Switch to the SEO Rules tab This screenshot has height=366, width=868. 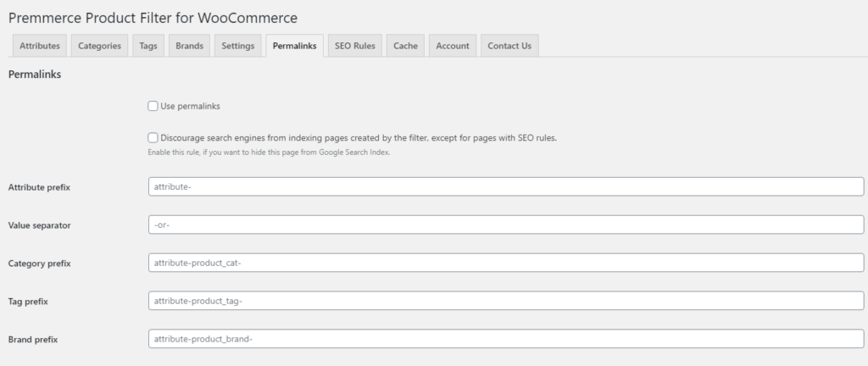[x=354, y=46]
